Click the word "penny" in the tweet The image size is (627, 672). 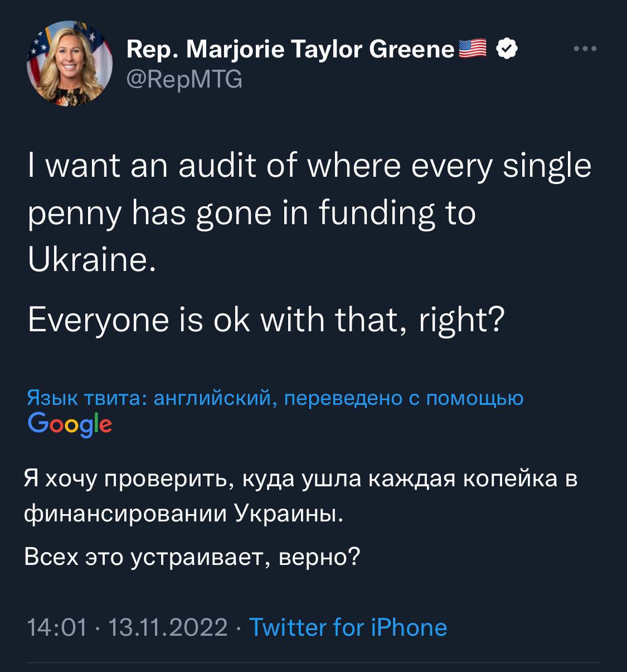pos(74,215)
